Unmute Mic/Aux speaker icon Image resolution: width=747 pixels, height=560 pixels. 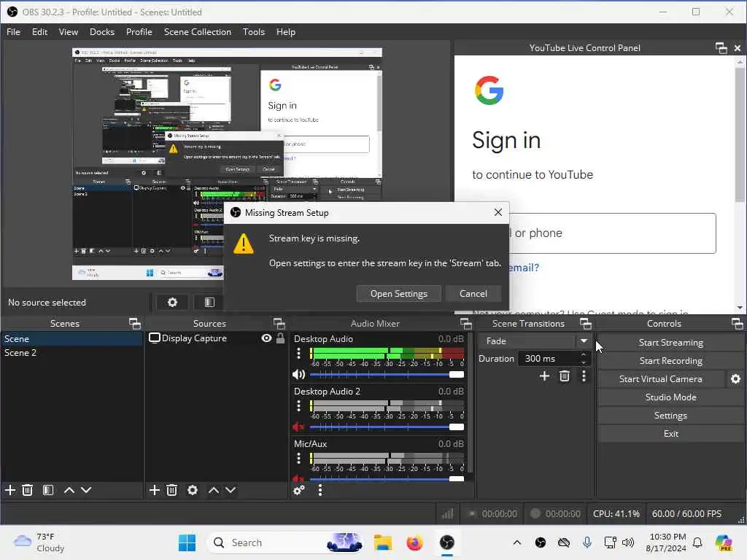click(x=298, y=478)
